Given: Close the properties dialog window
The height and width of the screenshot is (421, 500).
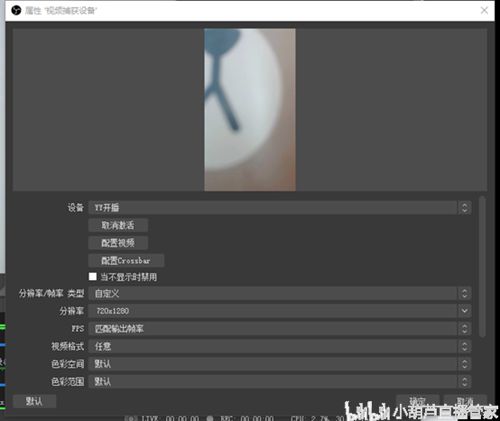Looking at the screenshot, I should point(484,10).
